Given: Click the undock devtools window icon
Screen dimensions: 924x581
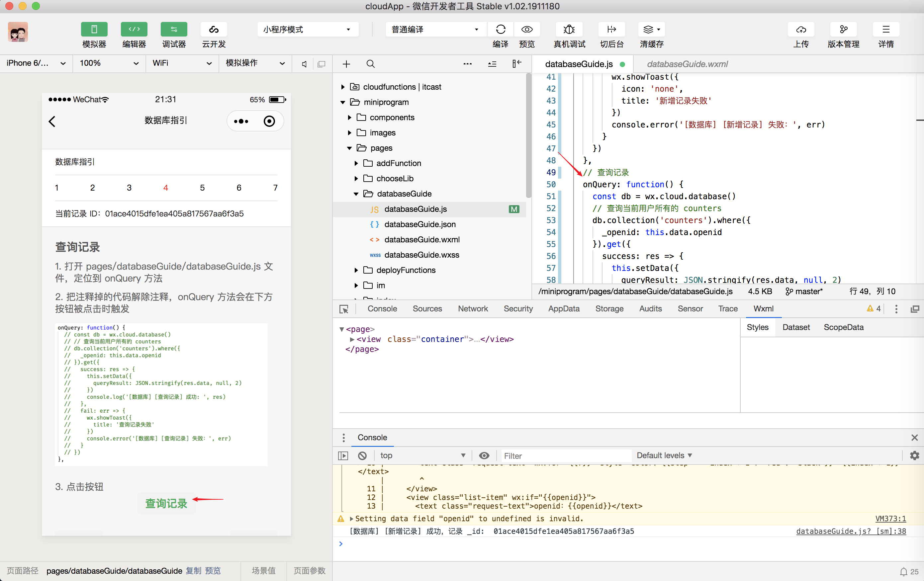Looking at the screenshot, I should tap(915, 309).
